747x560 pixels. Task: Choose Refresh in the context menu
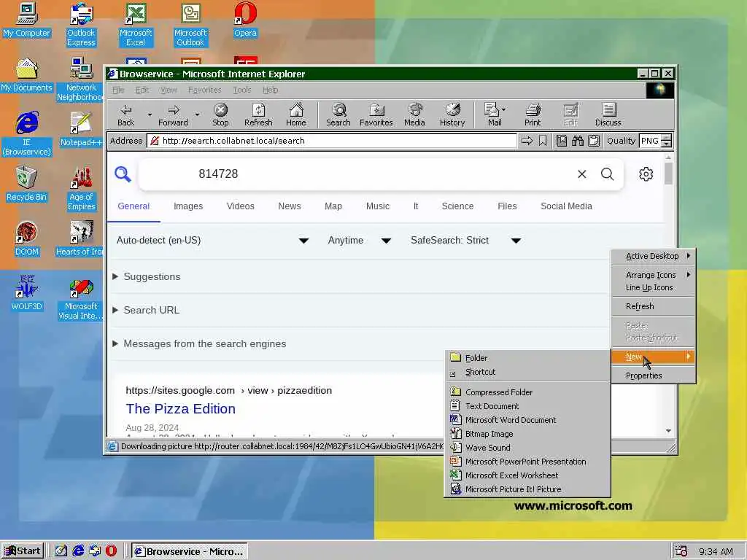tap(654, 306)
